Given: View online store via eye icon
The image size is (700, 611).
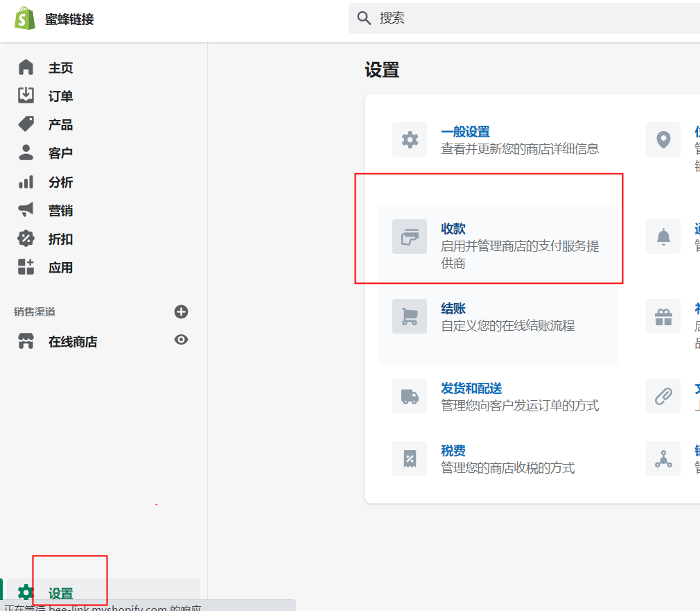Looking at the screenshot, I should (x=181, y=340).
